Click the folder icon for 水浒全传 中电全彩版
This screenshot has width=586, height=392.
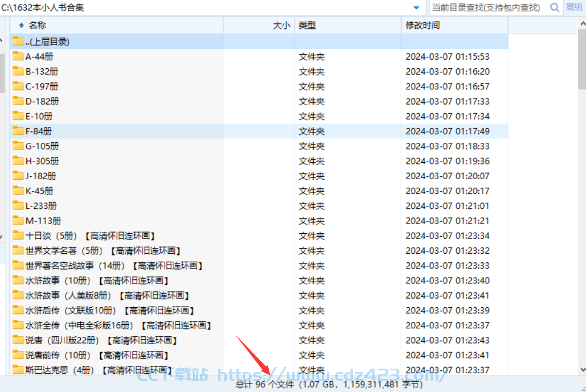tap(18, 325)
